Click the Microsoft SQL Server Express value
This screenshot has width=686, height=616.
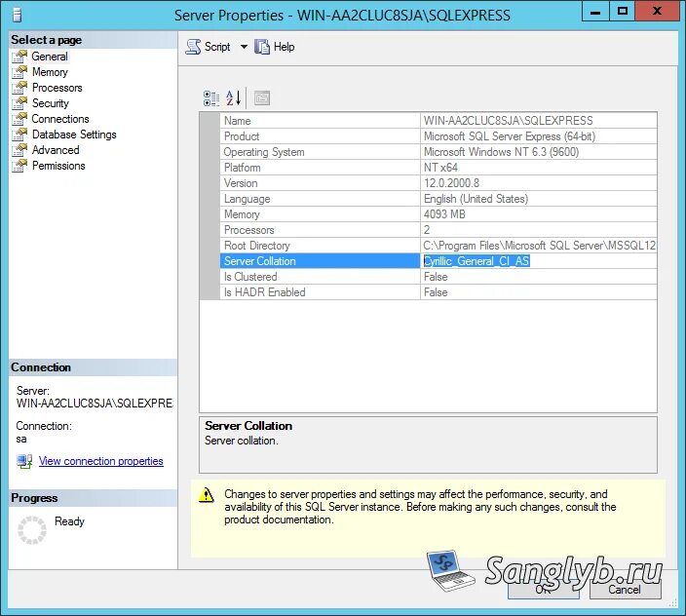(x=510, y=136)
